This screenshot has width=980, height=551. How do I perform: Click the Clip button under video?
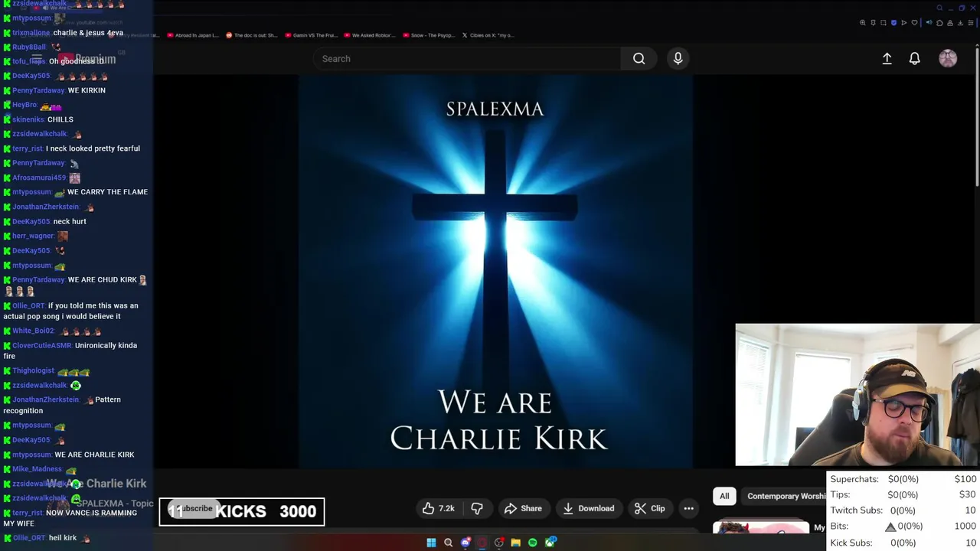[649, 508]
